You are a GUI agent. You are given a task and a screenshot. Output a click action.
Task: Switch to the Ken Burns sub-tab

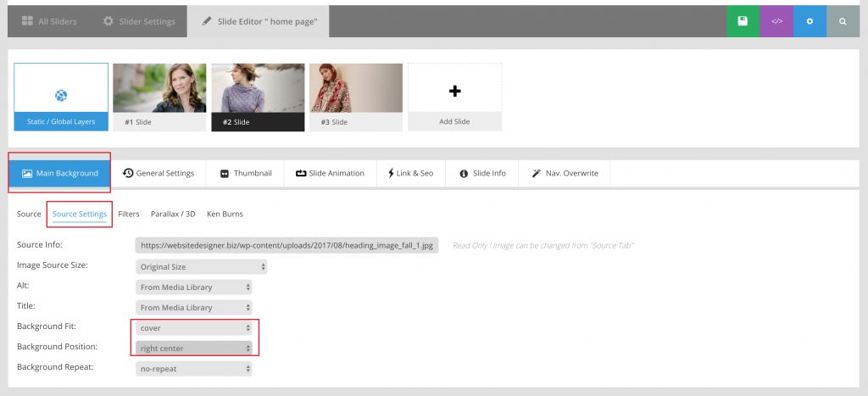tap(225, 214)
